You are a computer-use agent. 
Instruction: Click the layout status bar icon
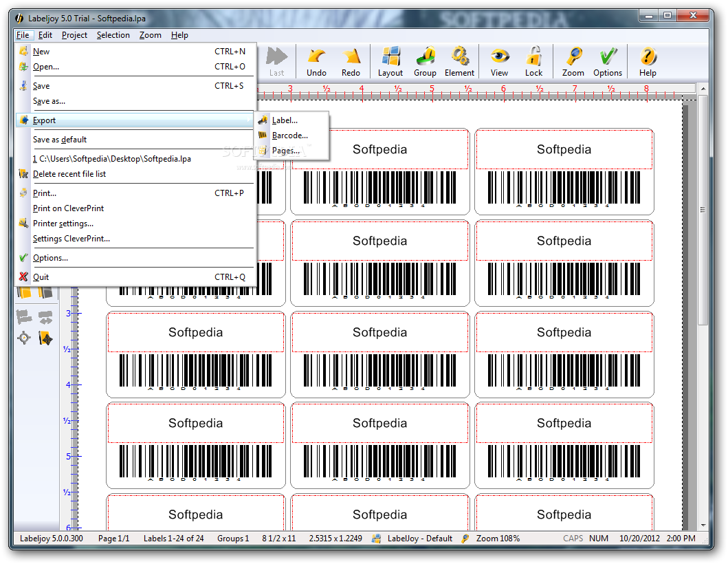(377, 539)
